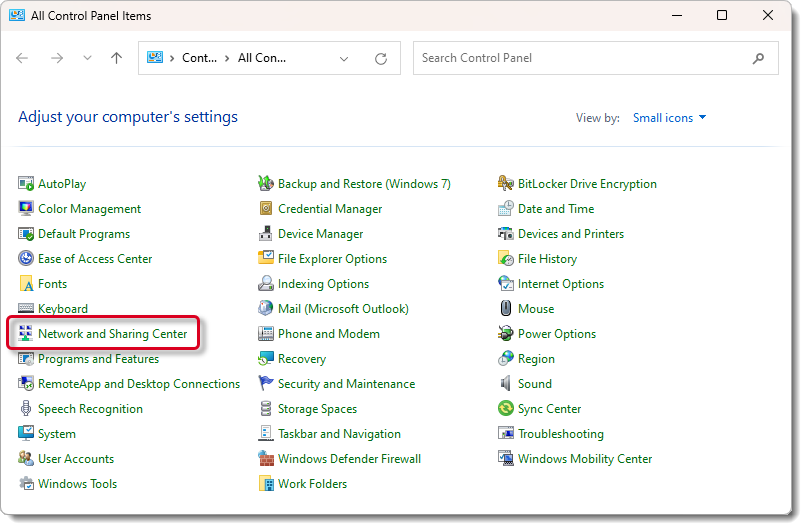The height and width of the screenshot is (530, 807).
Task: Open Work Folders link
Action: click(x=312, y=484)
